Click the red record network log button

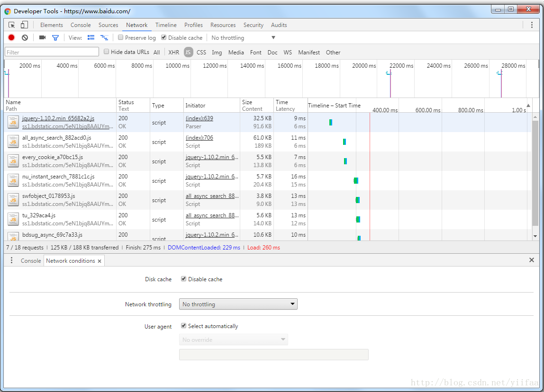coord(11,37)
